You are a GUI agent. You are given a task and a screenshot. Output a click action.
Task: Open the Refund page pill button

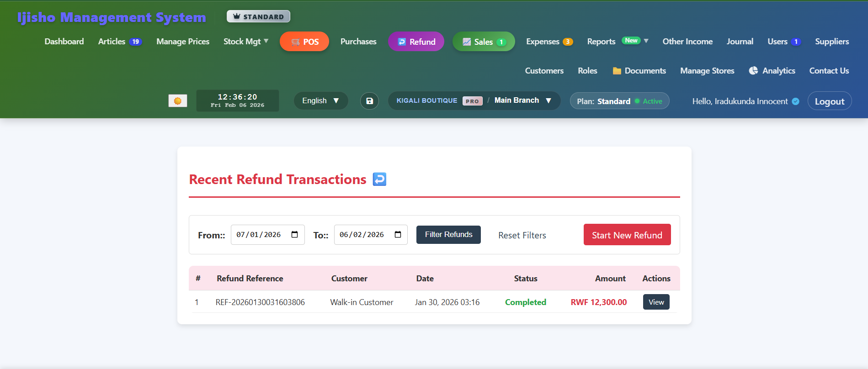click(x=416, y=42)
